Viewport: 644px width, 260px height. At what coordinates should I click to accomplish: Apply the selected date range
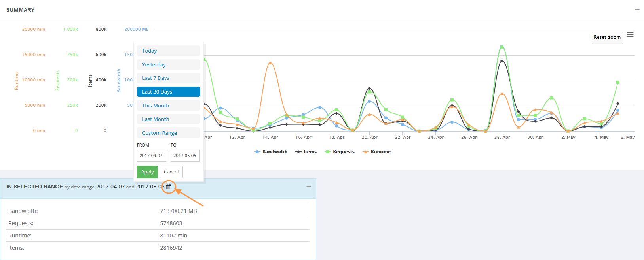click(x=147, y=172)
